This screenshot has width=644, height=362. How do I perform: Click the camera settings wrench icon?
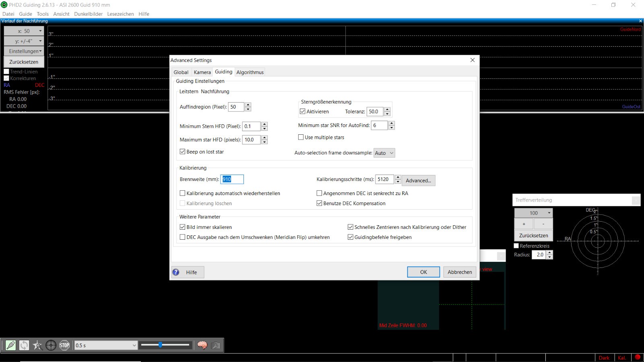[x=216, y=345]
